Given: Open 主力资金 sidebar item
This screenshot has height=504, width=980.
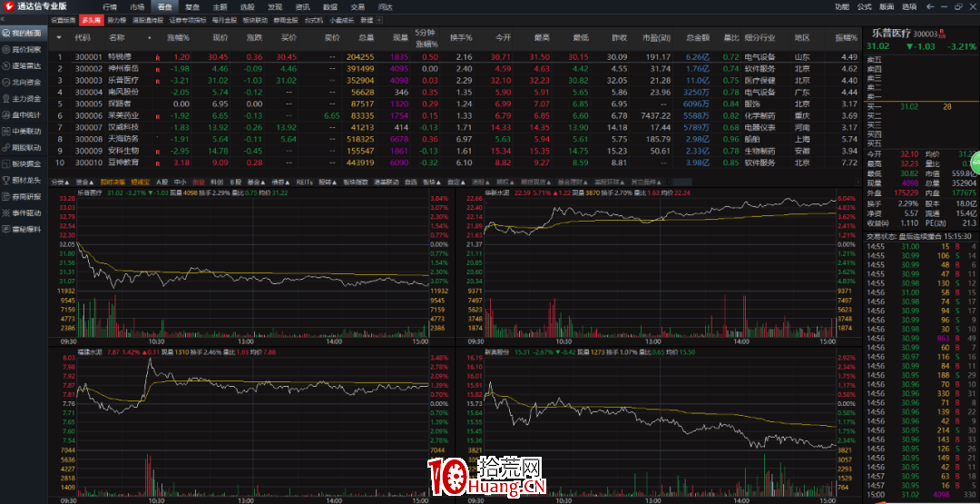Looking at the screenshot, I should [x=24, y=98].
